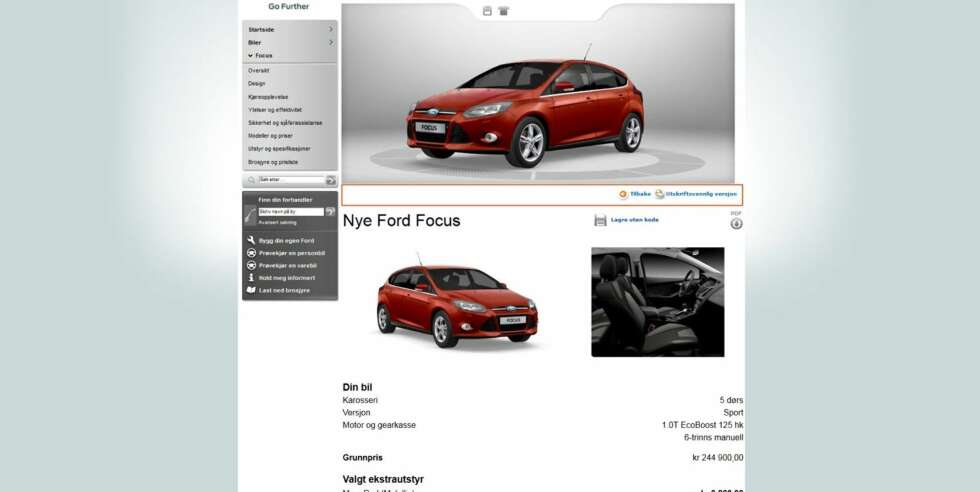This screenshot has width=980, height=492.
Task: Open Modeller og priser menu item
Action: click(x=270, y=136)
